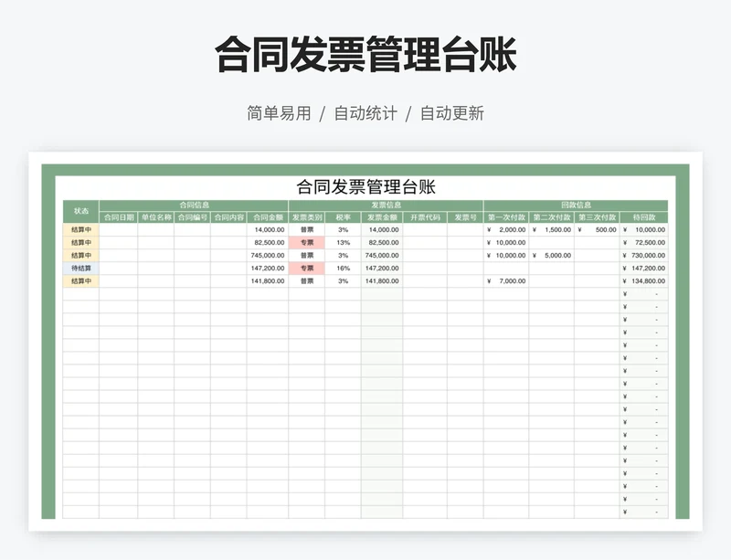Click the 开票代码 column header

(x=425, y=217)
